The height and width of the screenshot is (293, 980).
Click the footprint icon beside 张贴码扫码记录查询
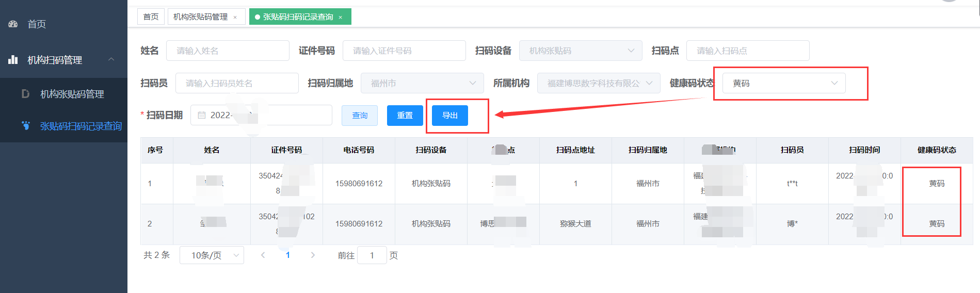(26, 126)
